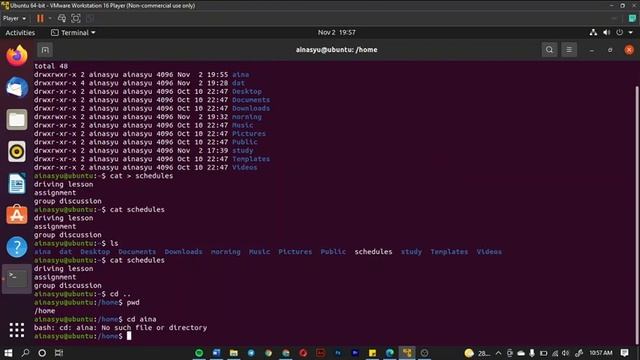Open the Files manager in the dock

pyautogui.click(x=17, y=120)
